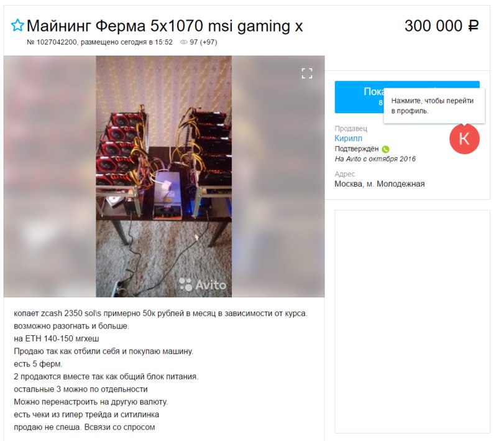Click the 300 000 price text
The height and width of the screenshot is (441, 504).
coord(433,26)
